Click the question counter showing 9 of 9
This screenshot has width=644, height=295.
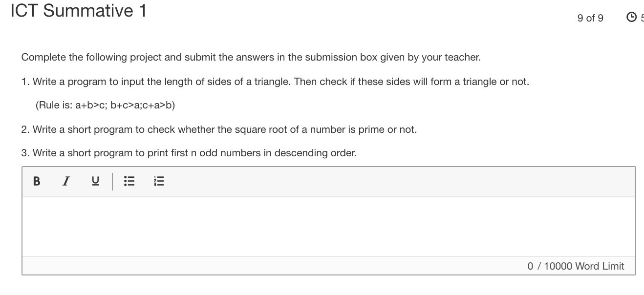(x=590, y=18)
